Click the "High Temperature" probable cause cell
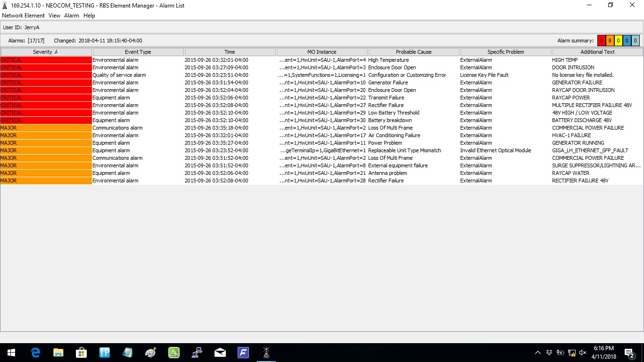Screen dimensions: 644x362 (413, 60)
